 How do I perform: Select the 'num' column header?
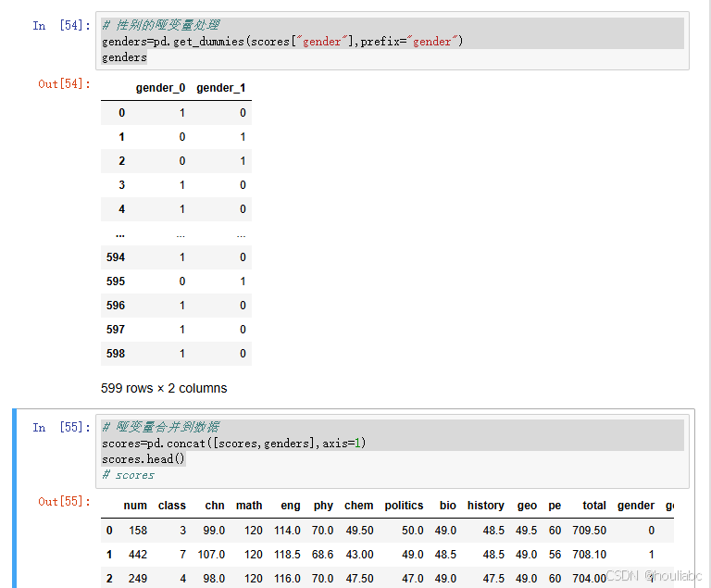(x=135, y=505)
